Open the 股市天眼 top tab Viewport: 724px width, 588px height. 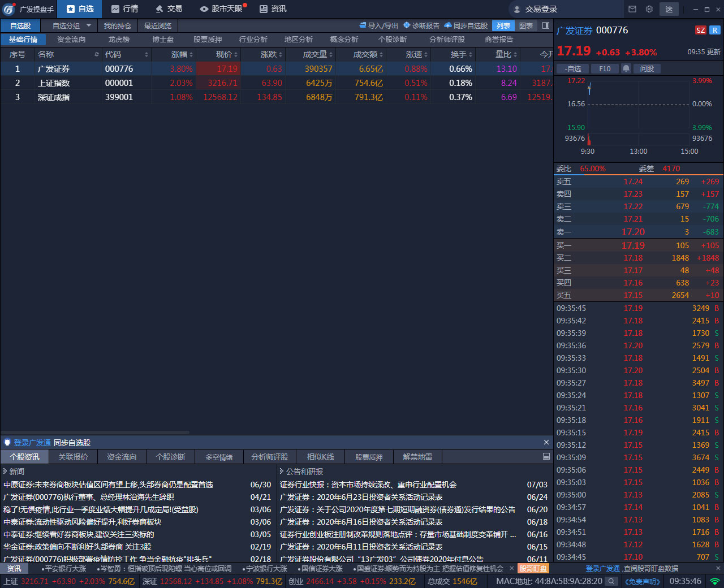point(221,8)
